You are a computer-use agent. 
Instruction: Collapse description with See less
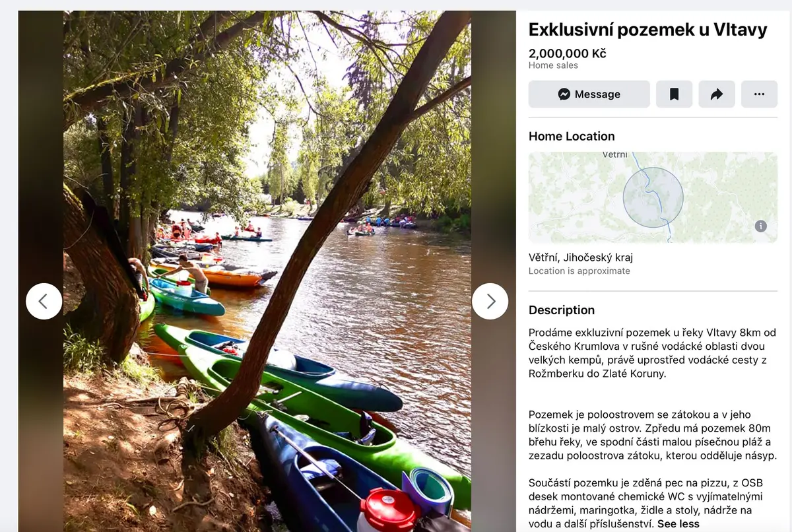[x=678, y=524]
